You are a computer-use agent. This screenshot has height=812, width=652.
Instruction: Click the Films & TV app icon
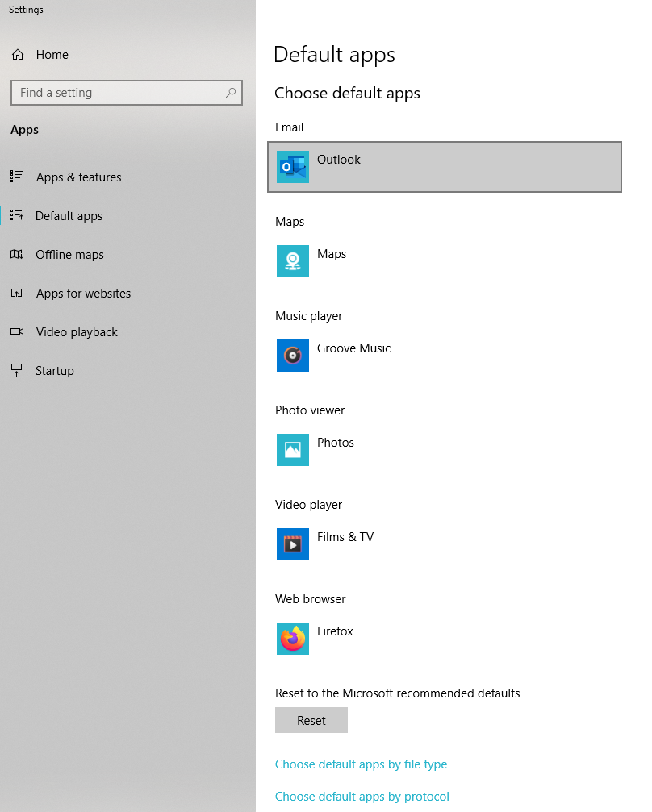click(292, 543)
